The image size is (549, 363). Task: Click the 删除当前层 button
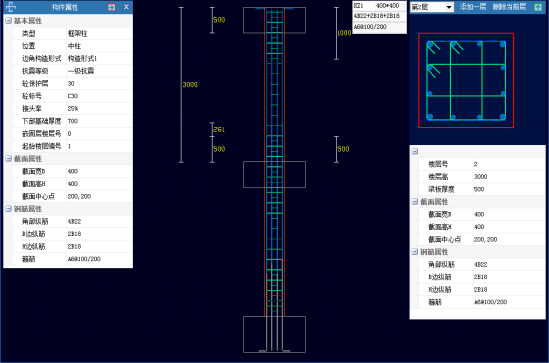click(509, 7)
